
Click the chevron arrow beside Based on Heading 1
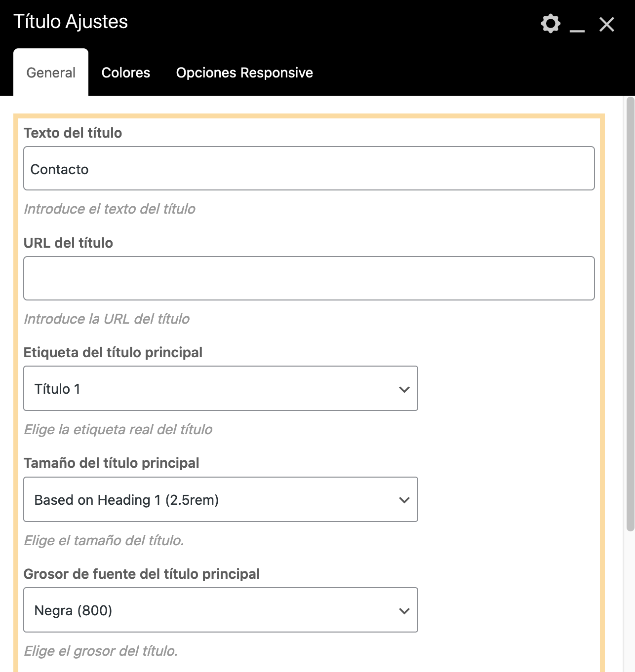[x=404, y=500]
